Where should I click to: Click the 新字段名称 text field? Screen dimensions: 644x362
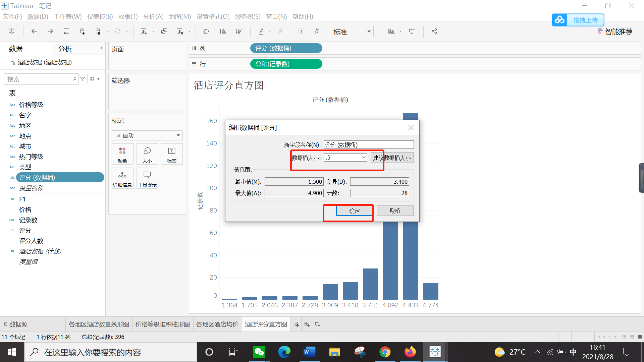(x=368, y=144)
